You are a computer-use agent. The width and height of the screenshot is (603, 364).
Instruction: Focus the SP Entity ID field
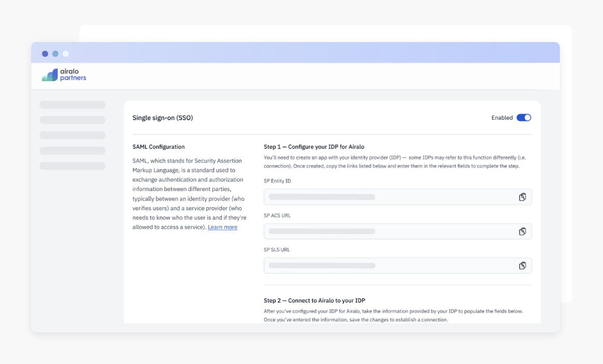386,197
